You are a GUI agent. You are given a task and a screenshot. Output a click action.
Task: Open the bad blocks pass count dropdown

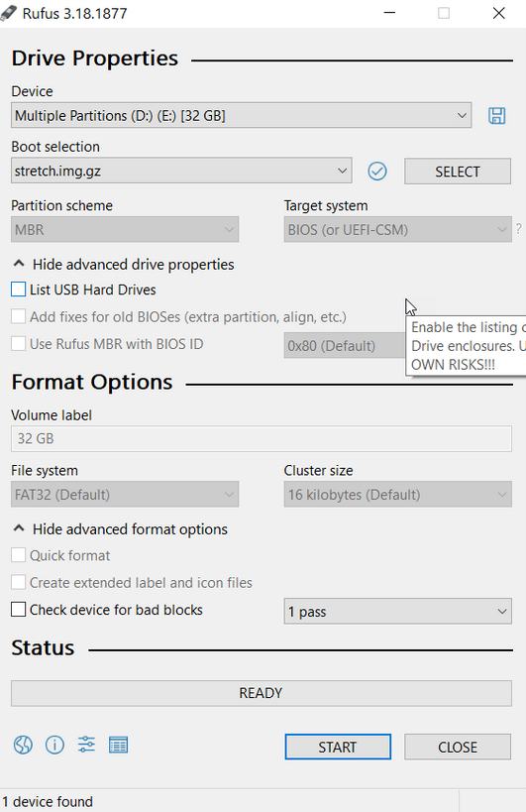click(398, 611)
